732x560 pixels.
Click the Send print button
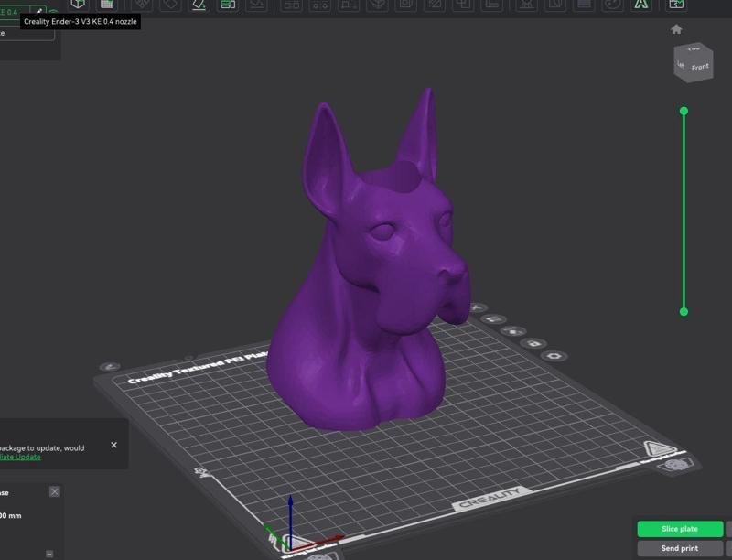pos(680,548)
